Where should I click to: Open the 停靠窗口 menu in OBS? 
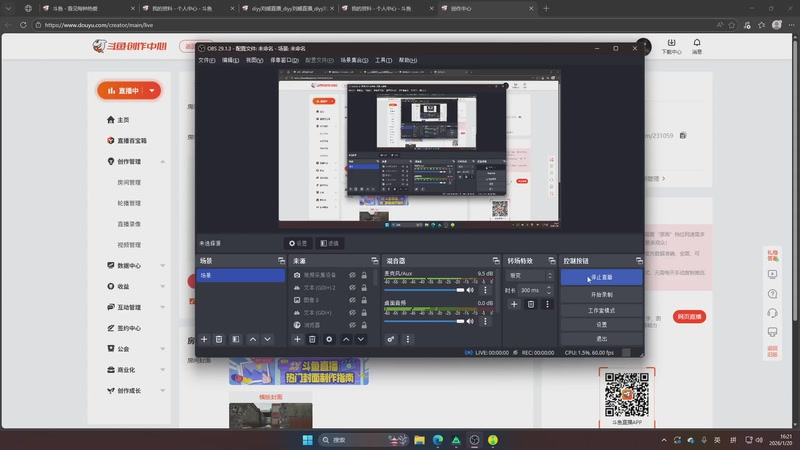[284, 60]
